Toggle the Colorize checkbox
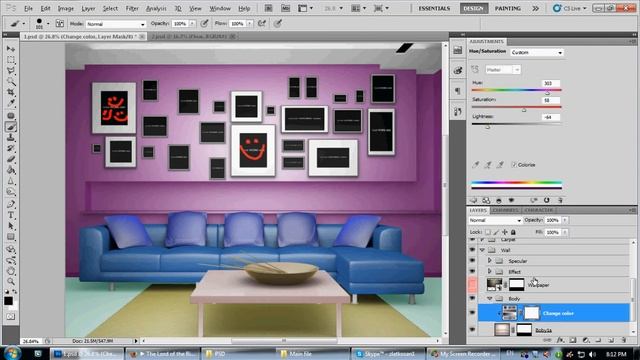 click(x=514, y=165)
